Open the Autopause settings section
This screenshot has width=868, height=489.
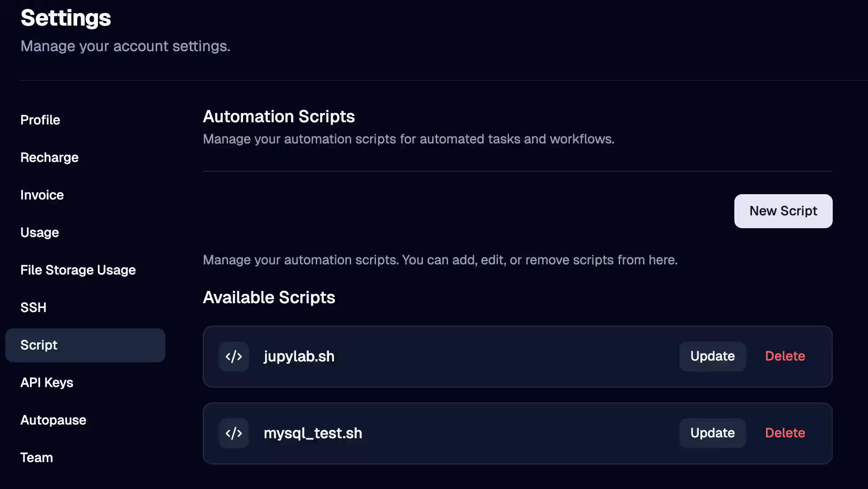click(53, 420)
